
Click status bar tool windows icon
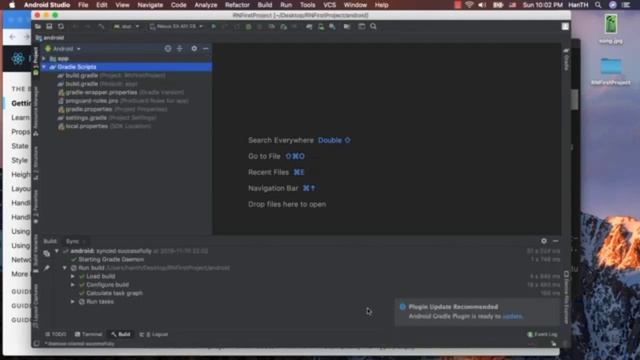pyautogui.click(x=36, y=344)
